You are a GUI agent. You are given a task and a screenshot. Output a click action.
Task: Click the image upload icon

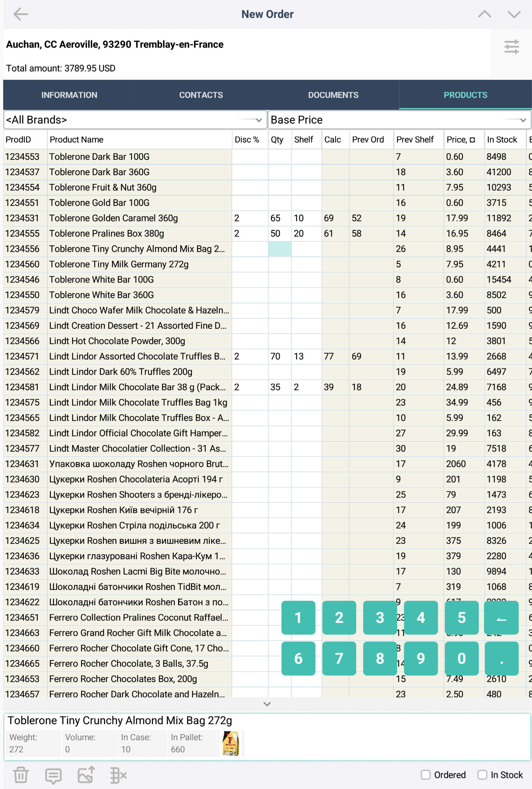tap(86, 775)
